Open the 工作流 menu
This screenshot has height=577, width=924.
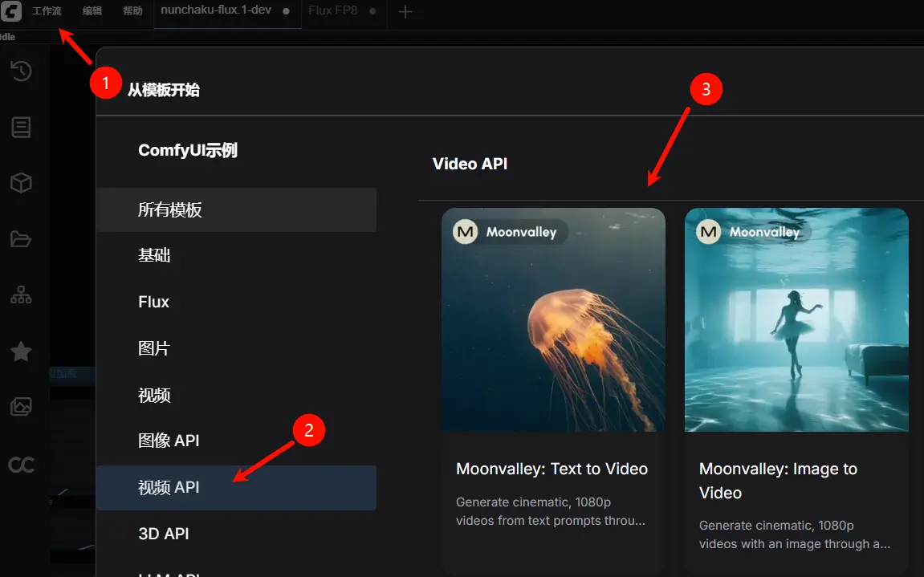(x=47, y=10)
